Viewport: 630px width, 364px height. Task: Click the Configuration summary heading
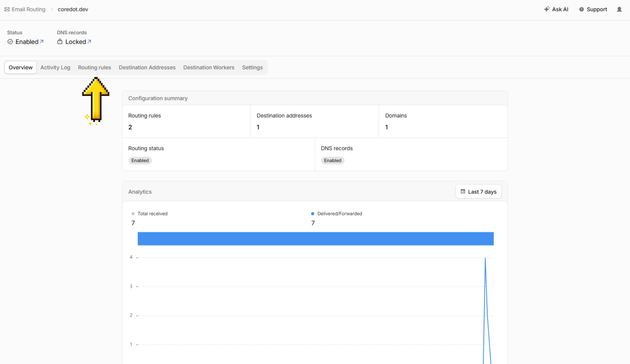click(158, 98)
